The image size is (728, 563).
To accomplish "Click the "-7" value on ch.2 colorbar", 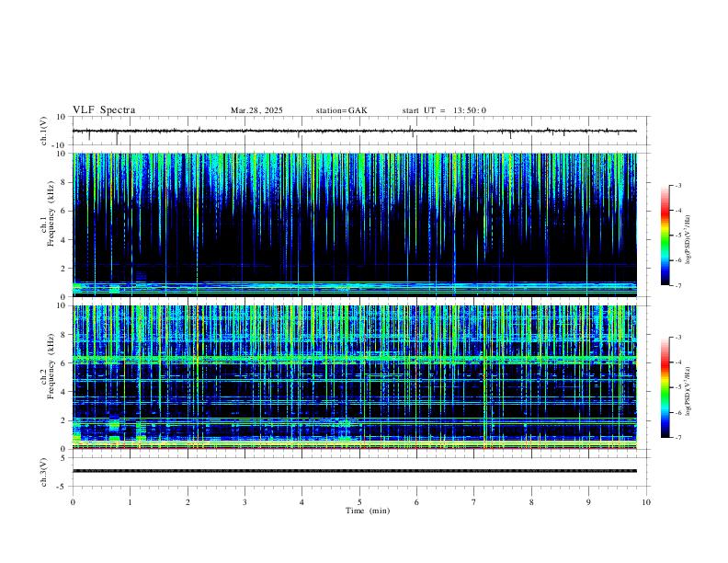I will [677, 438].
